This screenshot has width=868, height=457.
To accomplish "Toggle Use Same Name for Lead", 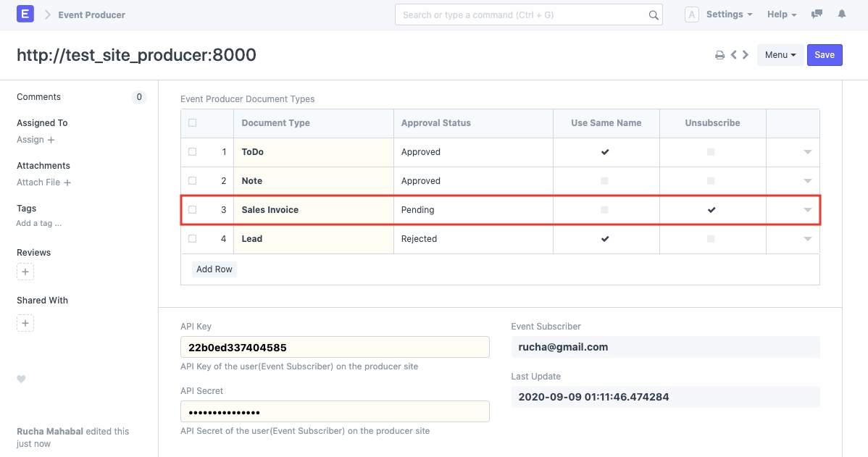I will (605, 239).
